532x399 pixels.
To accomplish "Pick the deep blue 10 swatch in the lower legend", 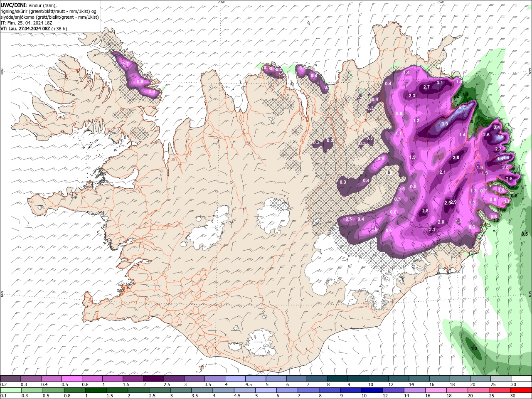I will click(x=372, y=390).
